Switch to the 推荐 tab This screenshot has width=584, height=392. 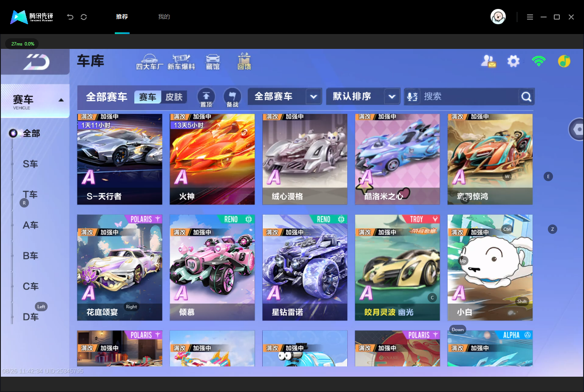pyautogui.click(x=122, y=17)
